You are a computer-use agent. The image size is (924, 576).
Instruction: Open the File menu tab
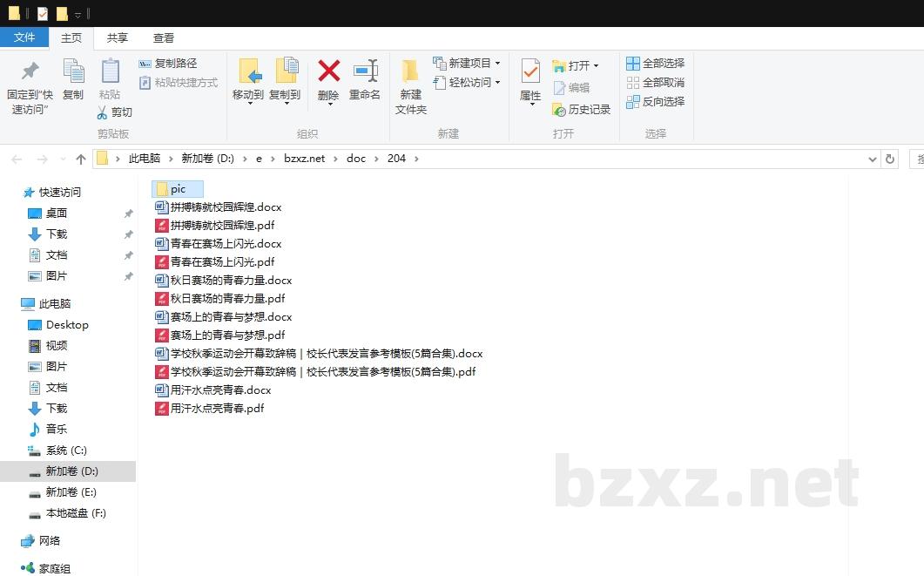[24, 37]
